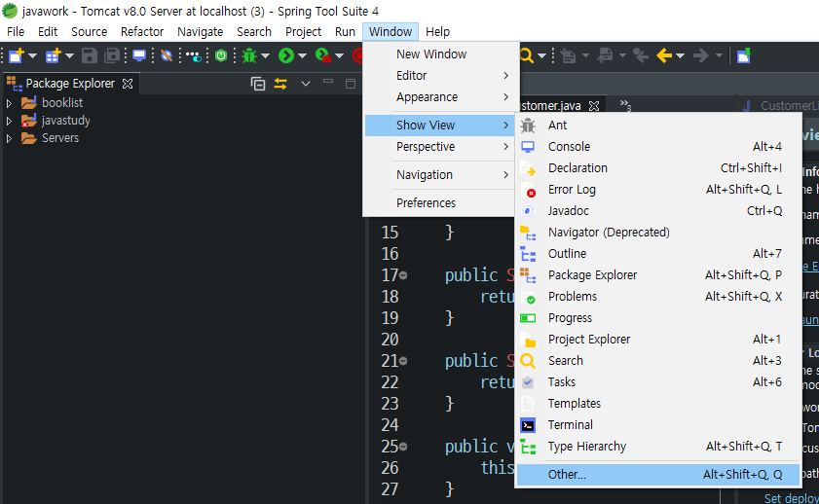Show the Javadoc view

pos(657,211)
